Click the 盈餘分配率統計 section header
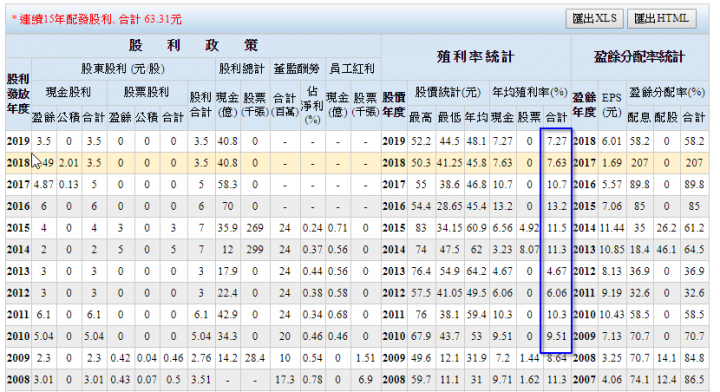Image resolution: width=720 pixels, height=392 pixels. pos(640,57)
